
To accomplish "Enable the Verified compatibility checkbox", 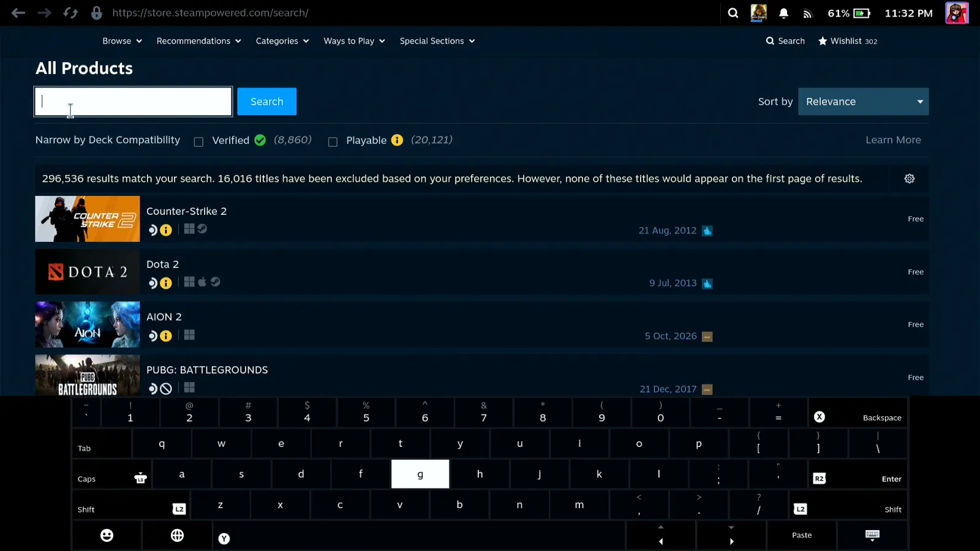I will click(x=198, y=142).
